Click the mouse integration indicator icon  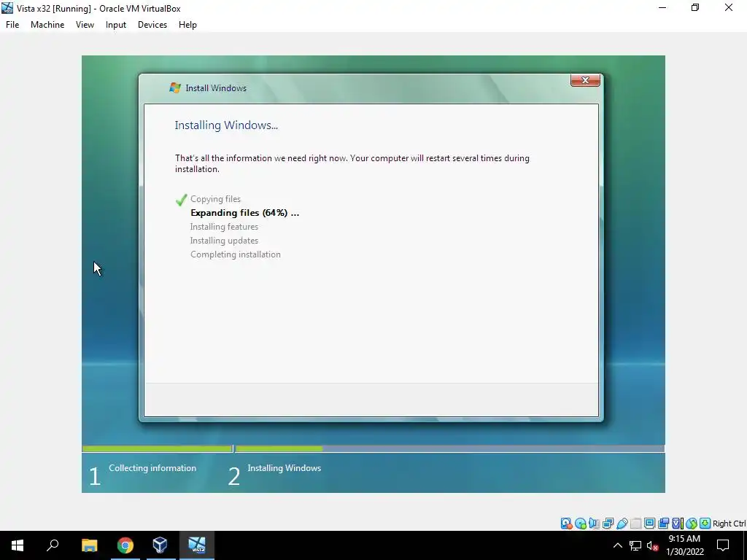(x=692, y=524)
